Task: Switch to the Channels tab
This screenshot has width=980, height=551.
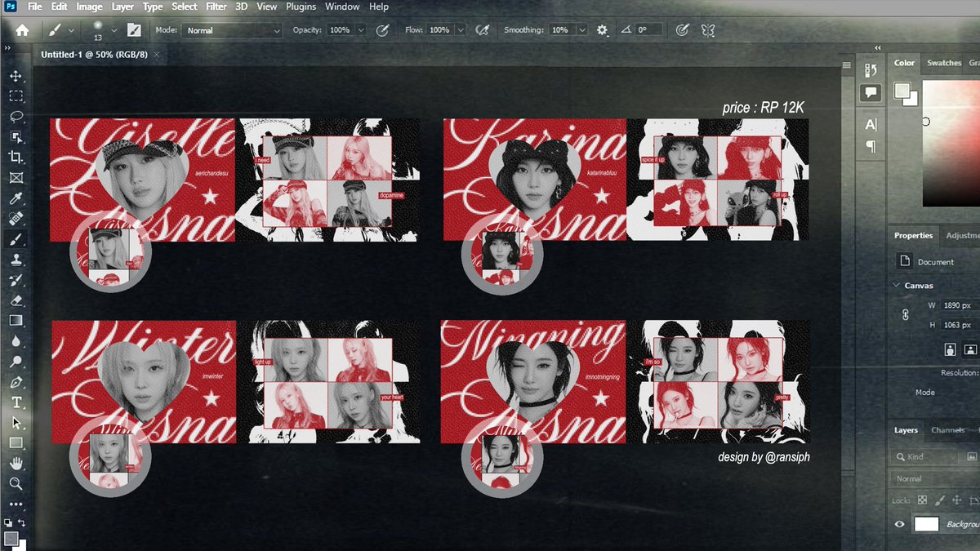Action: tap(947, 430)
